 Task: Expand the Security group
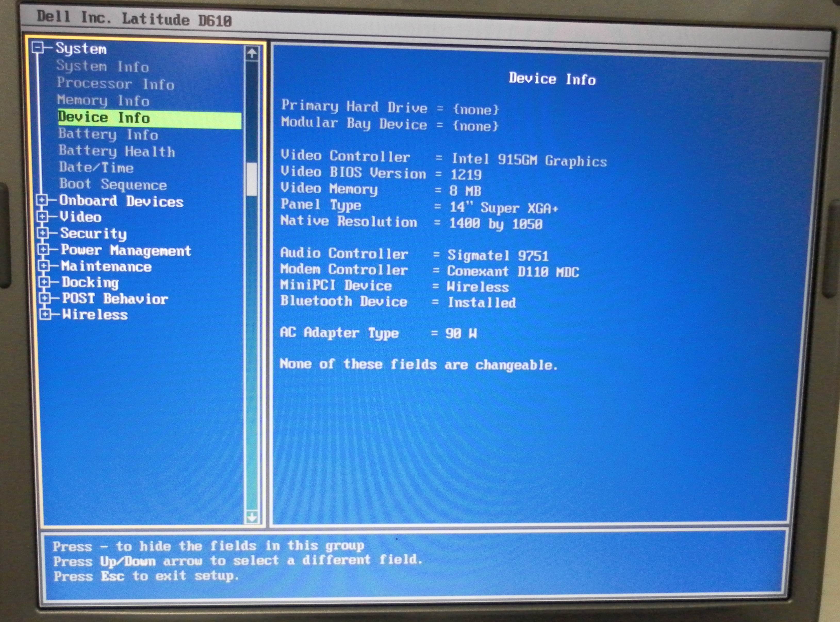(x=43, y=233)
